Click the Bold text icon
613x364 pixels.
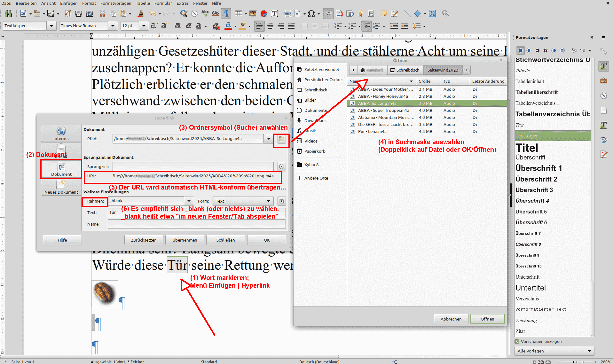(x=178, y=26)
